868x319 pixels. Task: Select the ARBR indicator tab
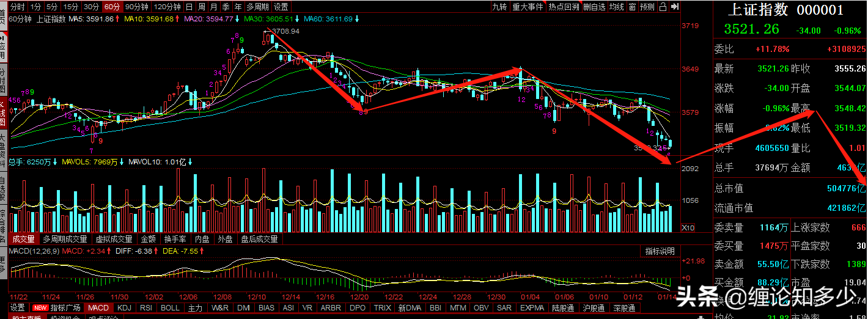point(331,308)
